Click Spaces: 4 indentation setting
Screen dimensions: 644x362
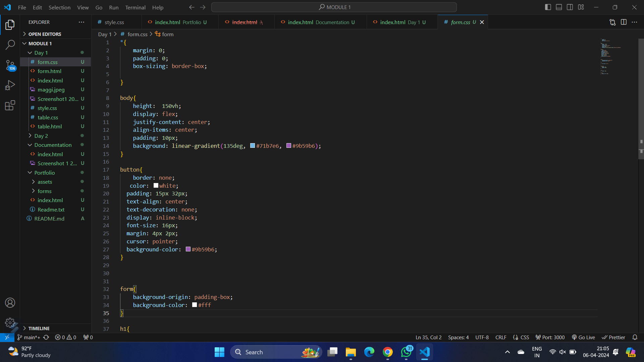coord(458,337)
